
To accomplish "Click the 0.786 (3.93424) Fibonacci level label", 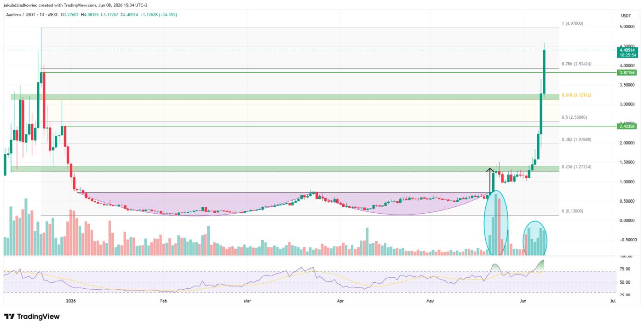I will [576, 64].
